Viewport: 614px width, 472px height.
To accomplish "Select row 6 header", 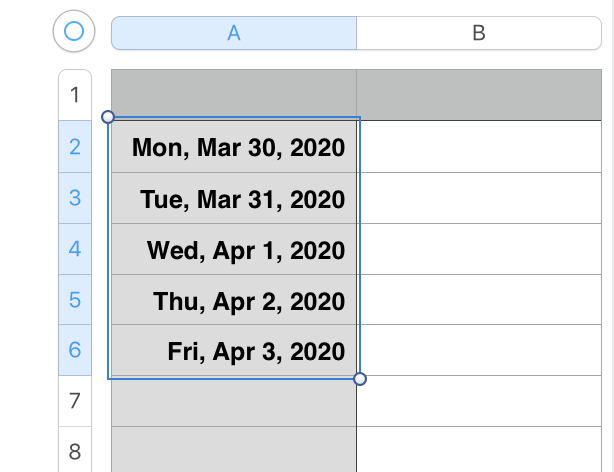I will tap(75, 351).
